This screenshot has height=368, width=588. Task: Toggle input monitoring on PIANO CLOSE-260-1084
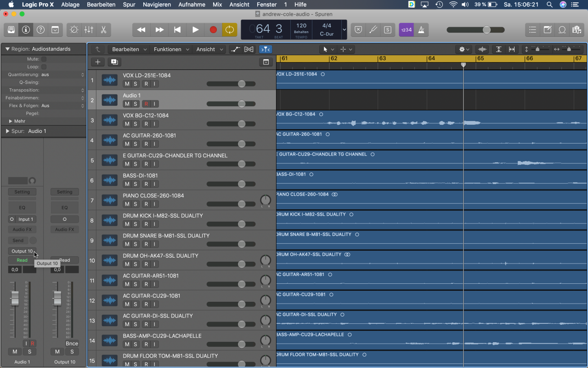tap(154, 204)
